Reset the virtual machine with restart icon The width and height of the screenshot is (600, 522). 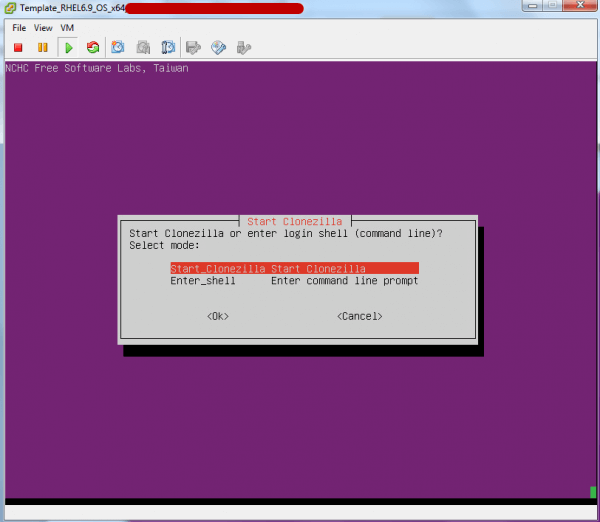pos(93,47)
